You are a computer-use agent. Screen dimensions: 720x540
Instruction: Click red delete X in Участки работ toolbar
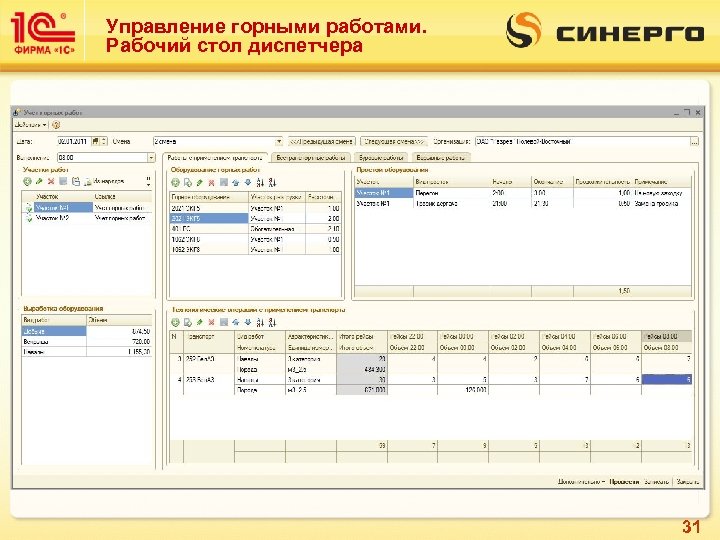[51, 181]
